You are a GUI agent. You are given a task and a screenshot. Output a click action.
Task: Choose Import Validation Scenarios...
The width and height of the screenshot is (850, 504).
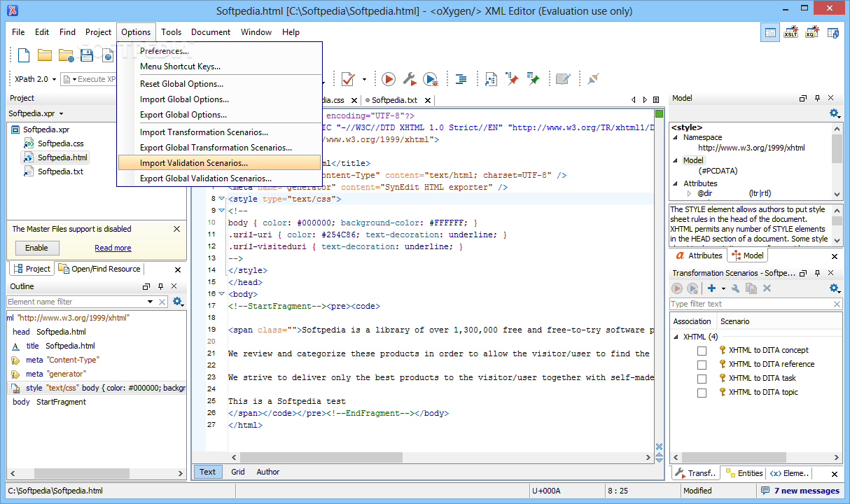219,163
